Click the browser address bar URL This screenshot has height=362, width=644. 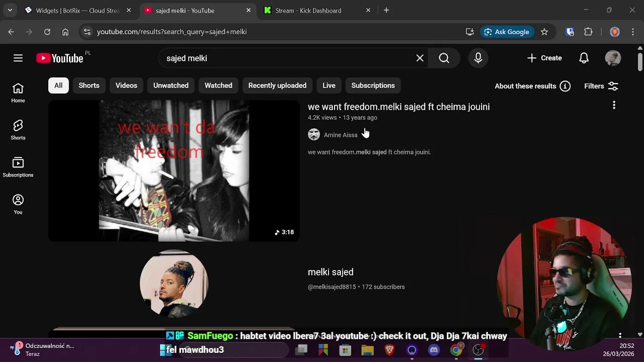pyautogui.click(x=172, y=32)
